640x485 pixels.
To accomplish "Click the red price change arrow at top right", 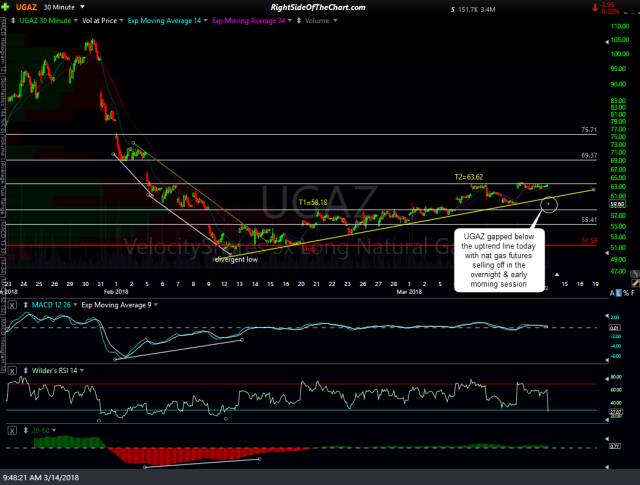I will (594, 10).
